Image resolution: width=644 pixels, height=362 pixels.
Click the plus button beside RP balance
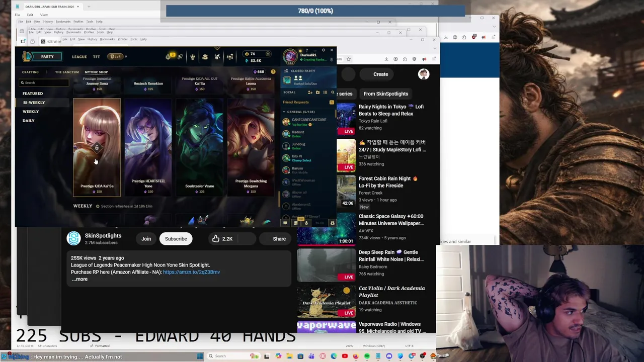click(x=268, y=54)
